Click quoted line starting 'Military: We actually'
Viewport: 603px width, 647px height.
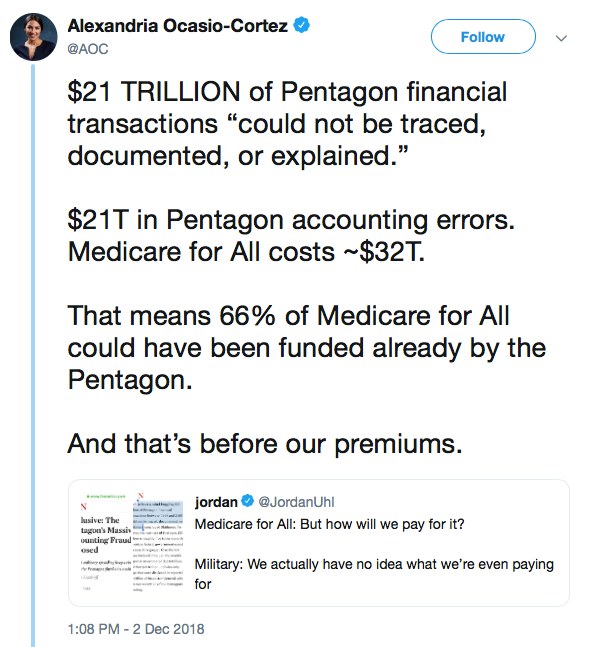[x=373, y=565]
